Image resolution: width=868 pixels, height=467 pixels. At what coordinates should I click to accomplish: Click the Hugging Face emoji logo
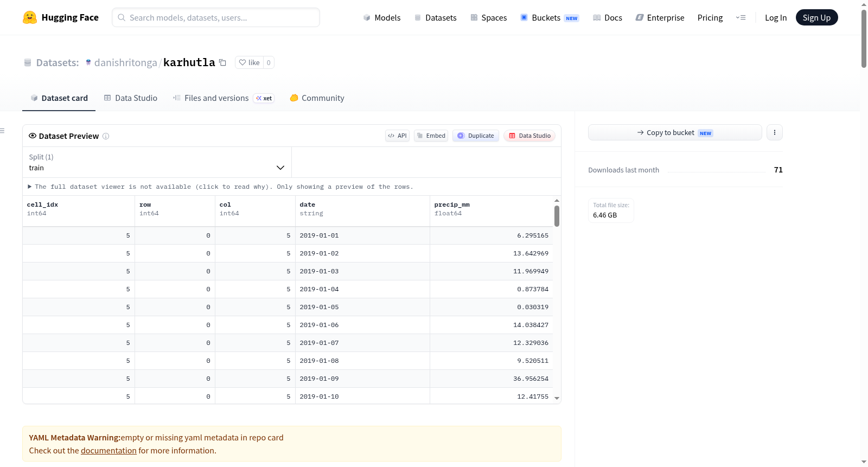30,17
